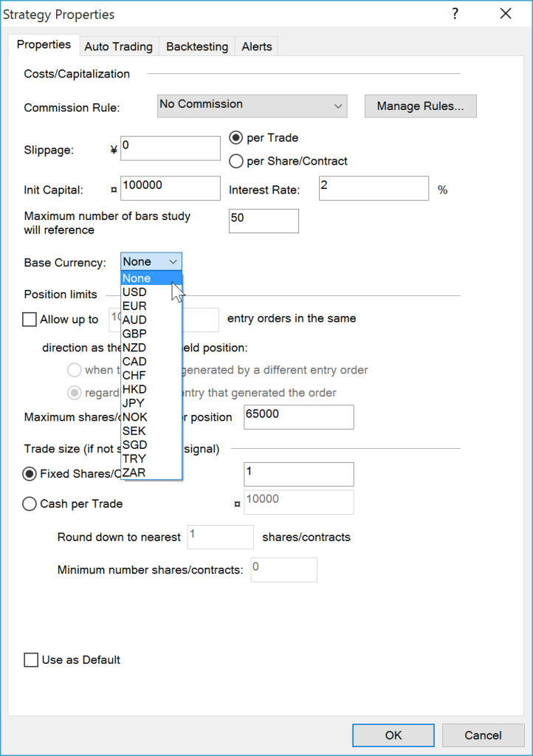Choose NZD as base currency
This screenshot has width=533, height=756.
click(151, 348)
